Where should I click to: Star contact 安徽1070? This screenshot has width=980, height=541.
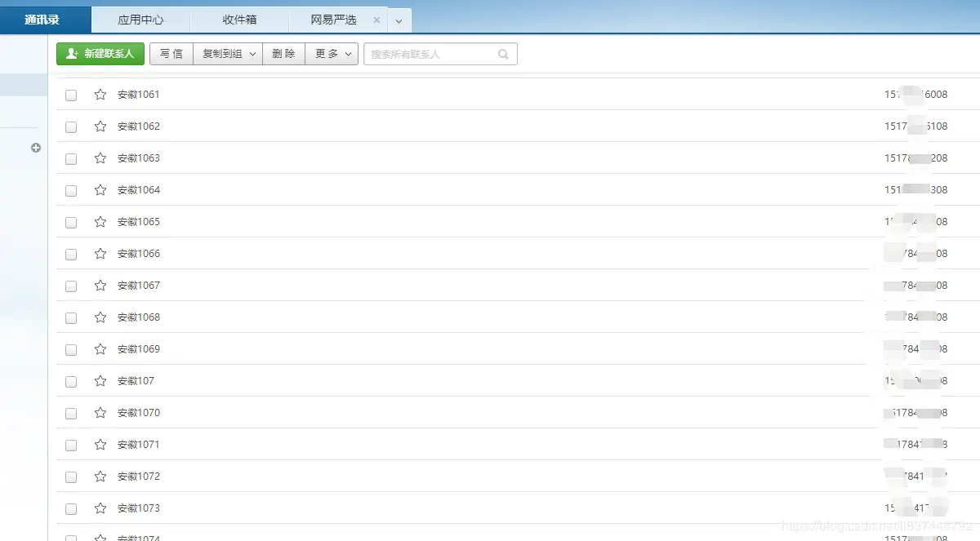click(x=100, y=413)
